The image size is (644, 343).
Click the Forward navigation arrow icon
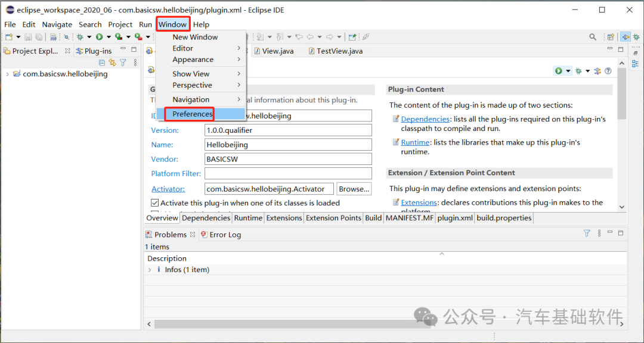click(329, 37)
